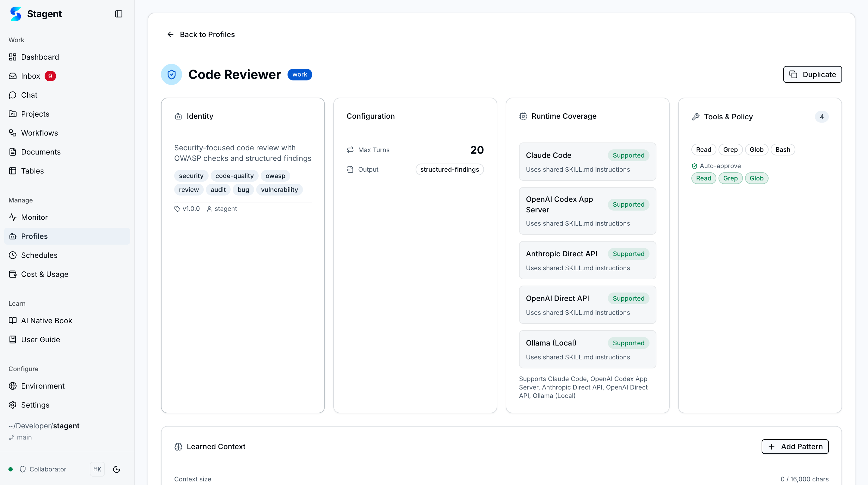The height and width of the screenshot is (485, 868).
Task: Click the Add Pattern button
Action: (x=795, y=446)
